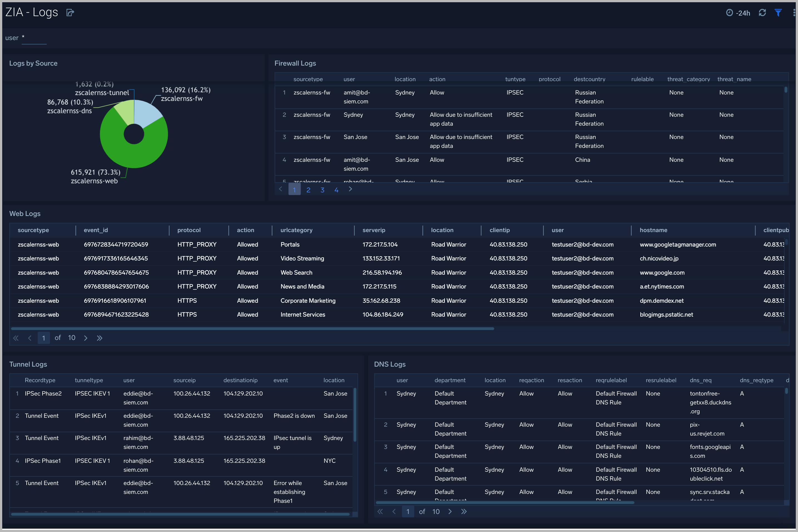
Task: Jump to last page of Web Logs double-chevron
Action: pyautogui.click(x=100, y=338)
